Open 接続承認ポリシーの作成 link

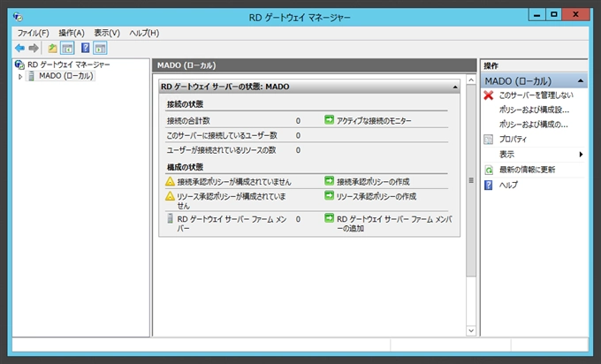pos(373,181)
